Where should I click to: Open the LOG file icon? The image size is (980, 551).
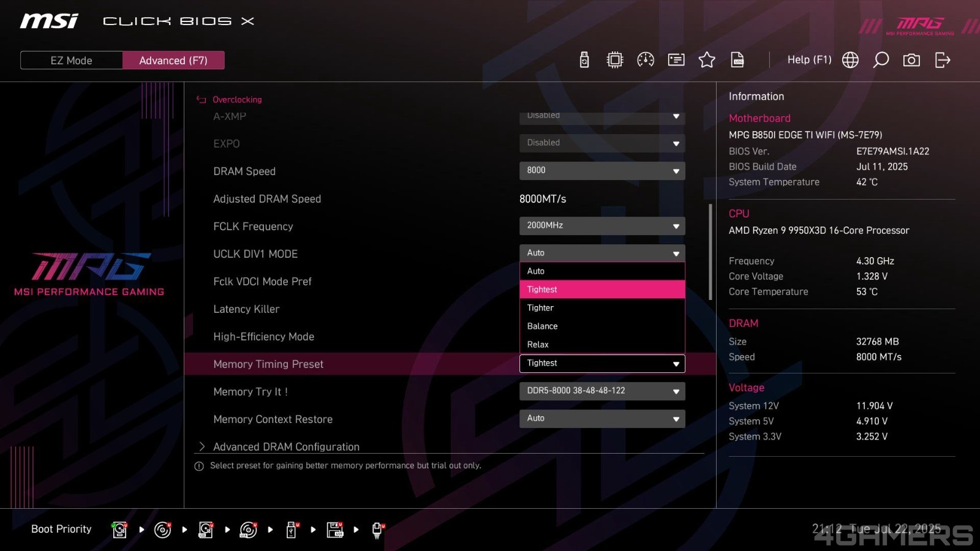[737, 59]
